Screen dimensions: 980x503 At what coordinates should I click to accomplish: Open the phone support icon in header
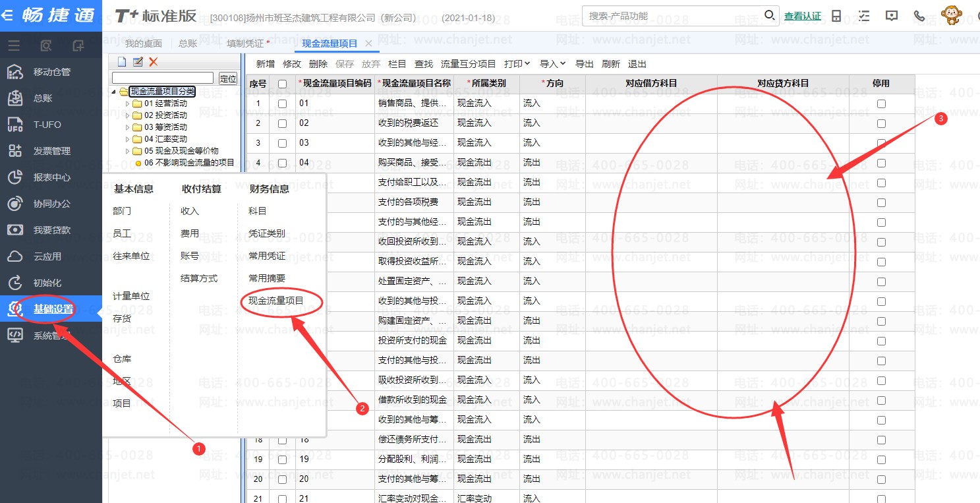[919, 16]
